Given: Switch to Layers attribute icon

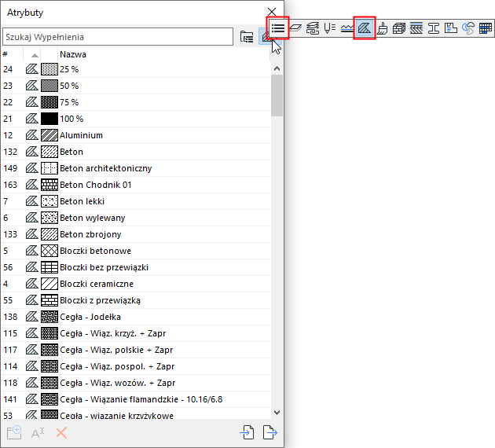Looking at the screenshot, I should point(295,28).
